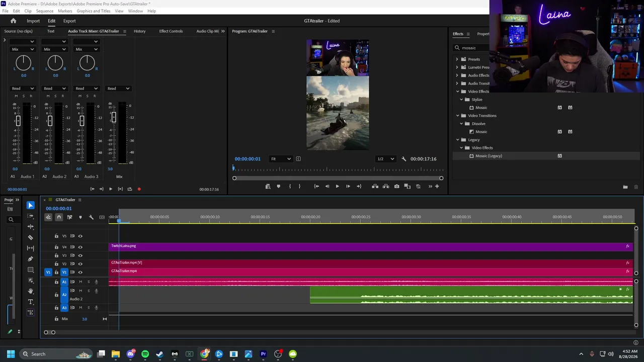Switch to the Effect Controls tab
This screenshot has width=644, height=362.
click(171, 31)
